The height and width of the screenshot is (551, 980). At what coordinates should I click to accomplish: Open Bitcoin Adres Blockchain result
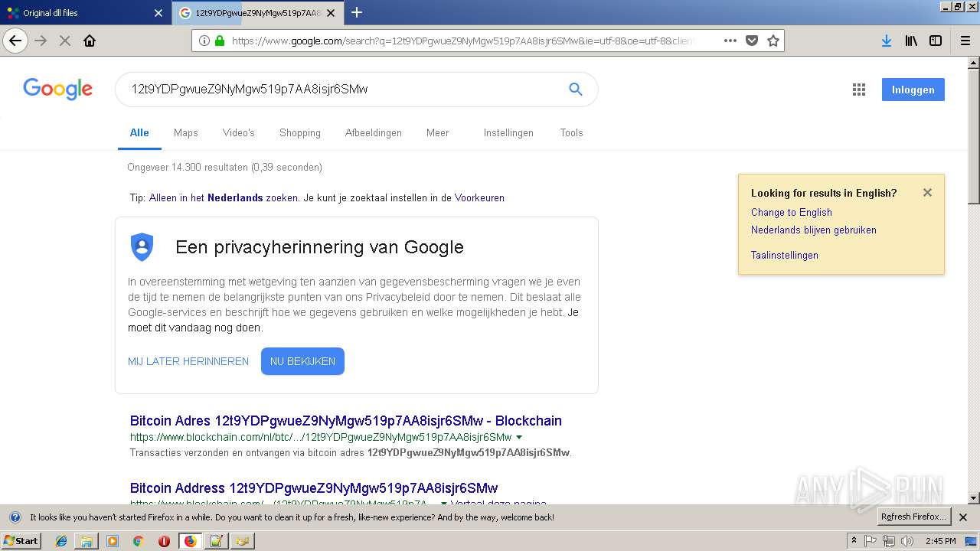pyautogui.click(x=346, y=420)
